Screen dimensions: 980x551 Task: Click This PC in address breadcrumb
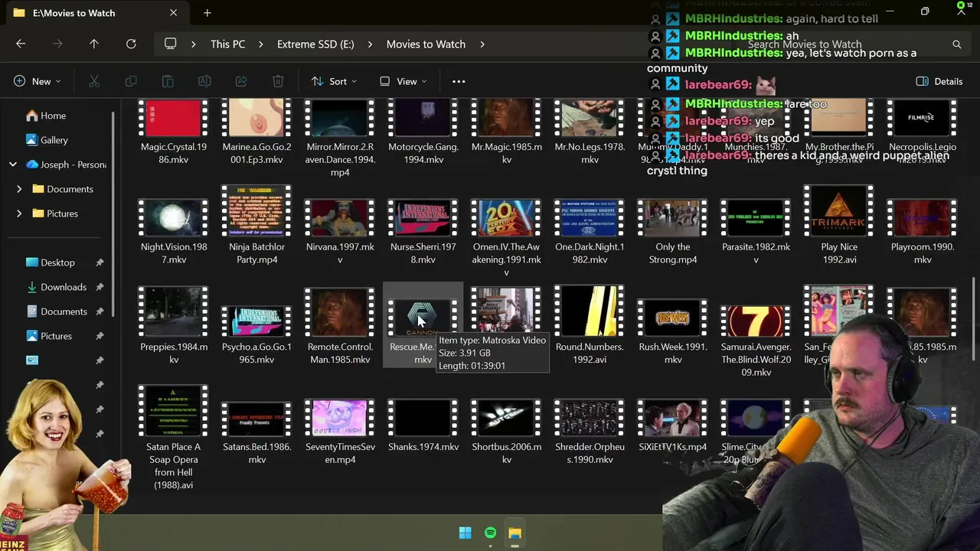click(228, 44)
